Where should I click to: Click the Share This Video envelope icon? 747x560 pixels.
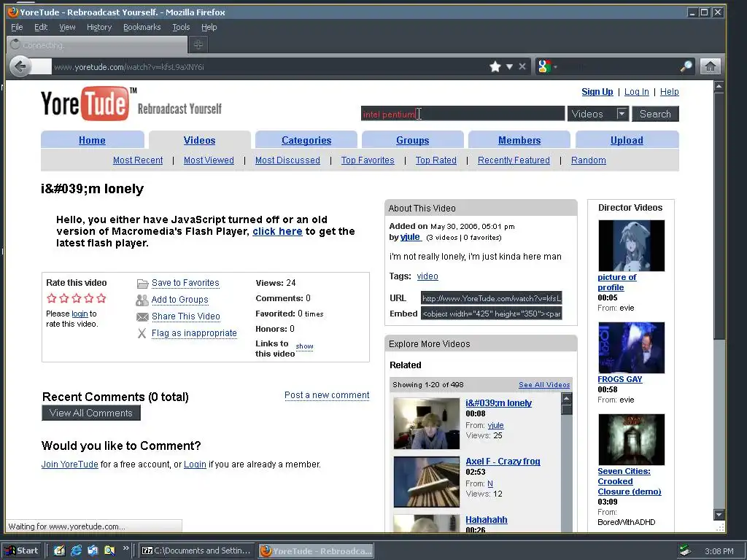click(x=142, y=316)
